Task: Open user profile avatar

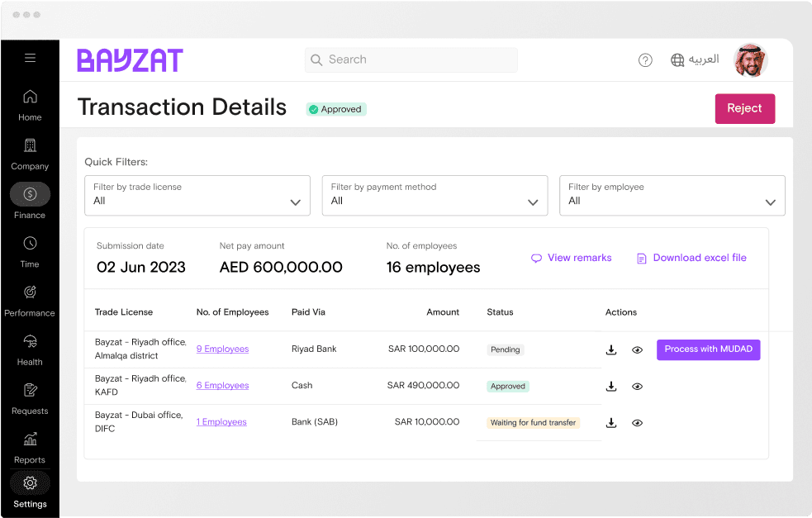Action: point(750,60)
